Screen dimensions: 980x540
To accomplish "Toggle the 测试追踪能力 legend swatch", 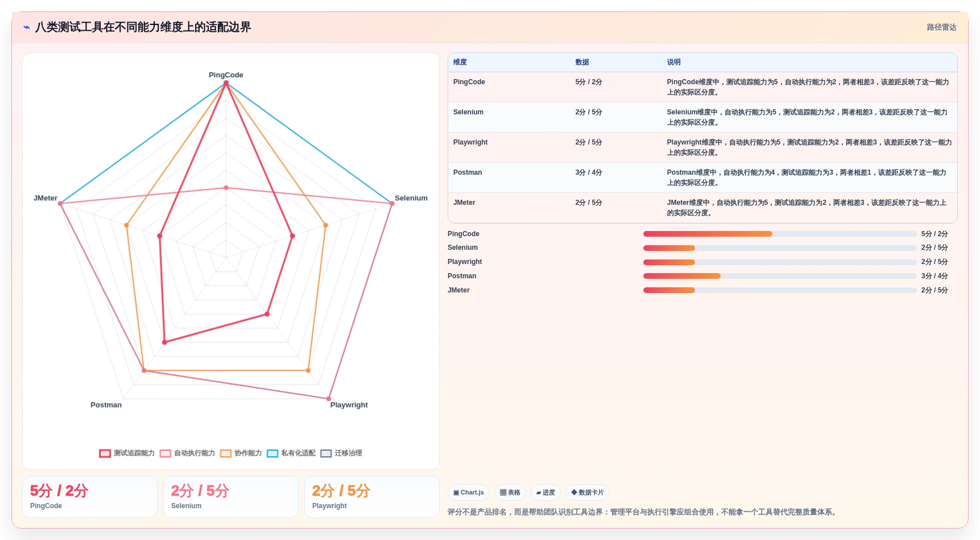I will (105, 454).
